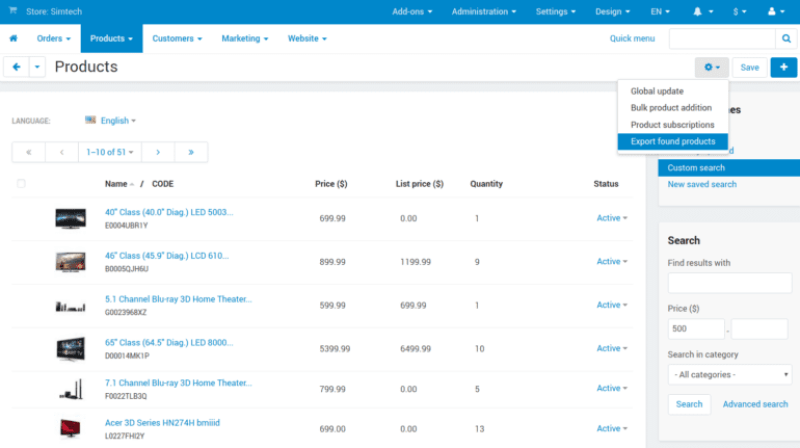Expand the All categories dropdown
800x448 pixels.
[x=729, y=375]
